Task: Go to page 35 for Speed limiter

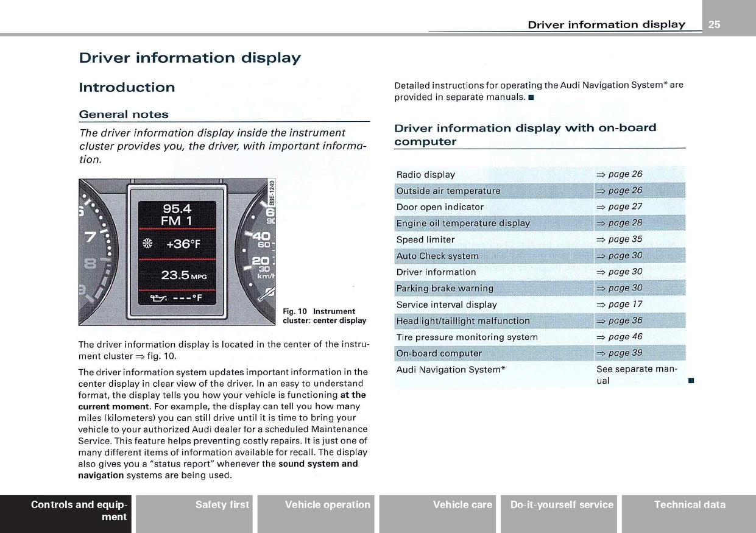Action: click(619, 239)
